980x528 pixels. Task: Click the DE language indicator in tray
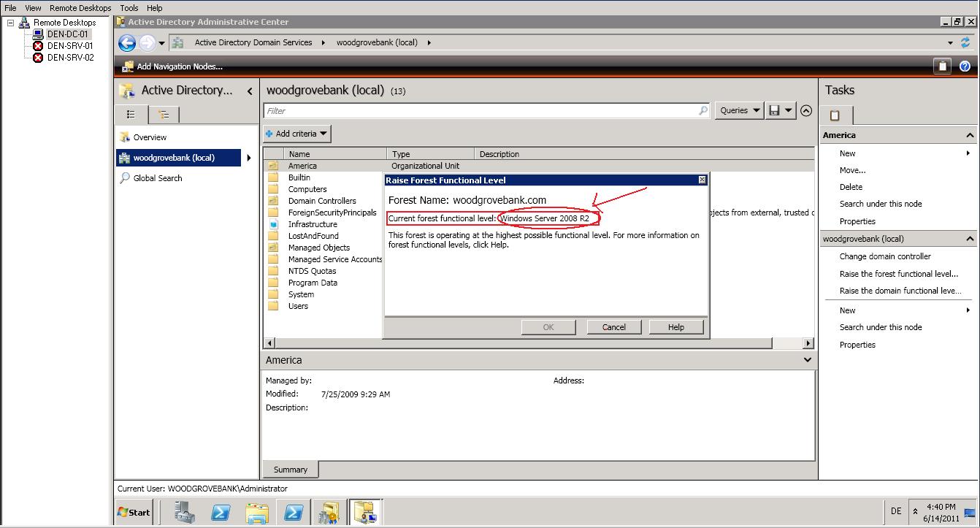(x=896, y=511)
